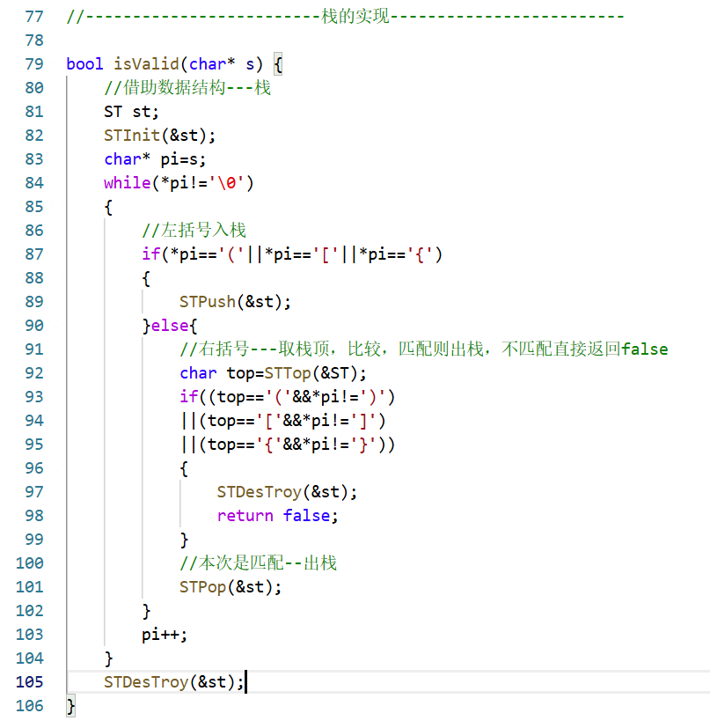Click line number 87 in gutter
Screen dimensions: 710x728
[x=34, y=254]
